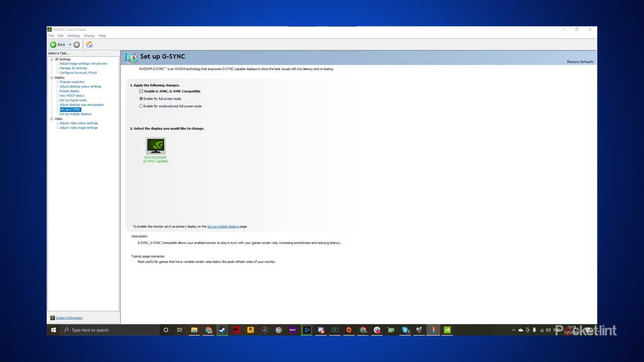This screenshot has height=362, width=644.
Task: Click the Type here to search field
Action: pos(107,330)
